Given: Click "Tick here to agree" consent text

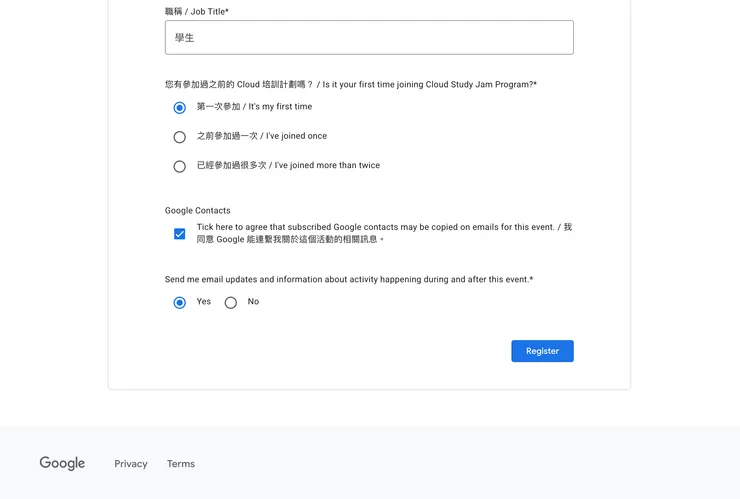Looking at the screenshot, I should click(384, 233).
